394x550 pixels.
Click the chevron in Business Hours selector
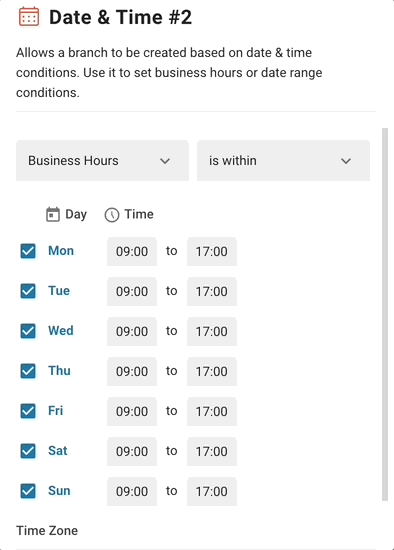[165, 161]
